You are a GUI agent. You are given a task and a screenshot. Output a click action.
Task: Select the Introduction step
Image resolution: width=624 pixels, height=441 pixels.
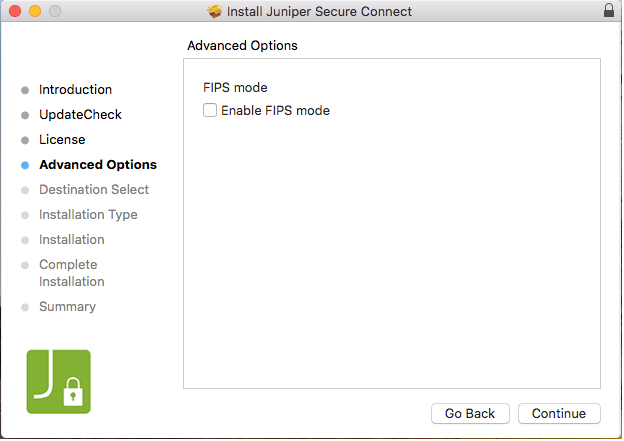75,90
